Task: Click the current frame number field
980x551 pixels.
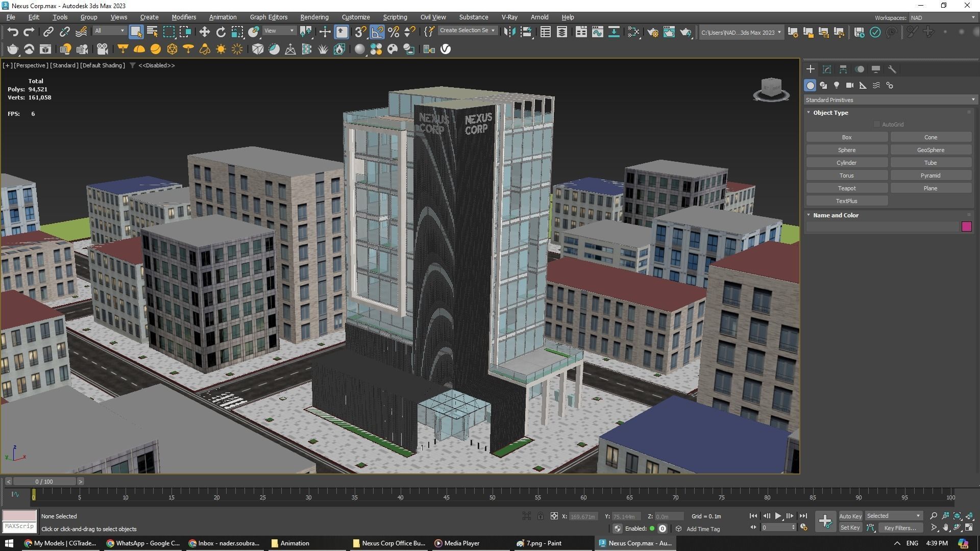Action: tap(776, 528)
